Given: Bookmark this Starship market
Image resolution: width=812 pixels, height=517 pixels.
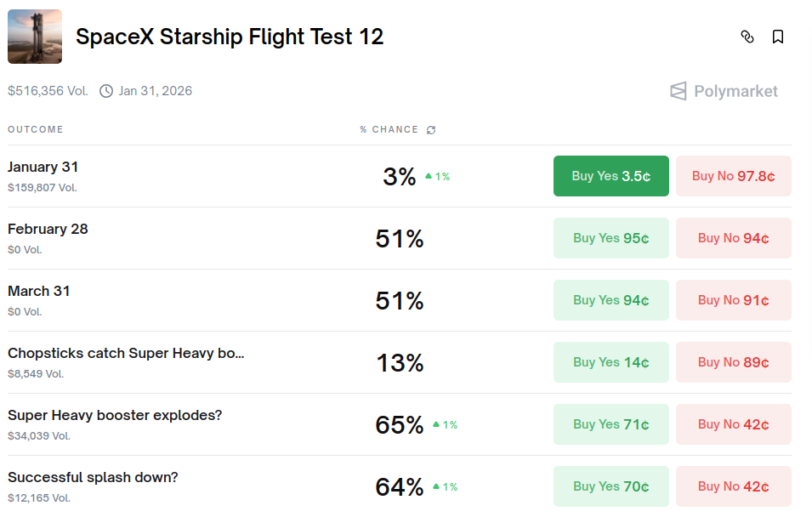Looking at the screenshot, I should (x=777, y=37).
